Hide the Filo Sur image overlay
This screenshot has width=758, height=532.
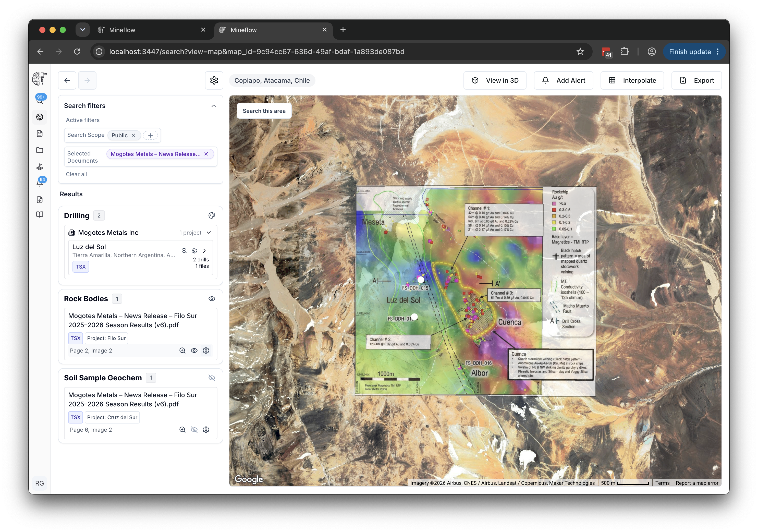(194, 351)
